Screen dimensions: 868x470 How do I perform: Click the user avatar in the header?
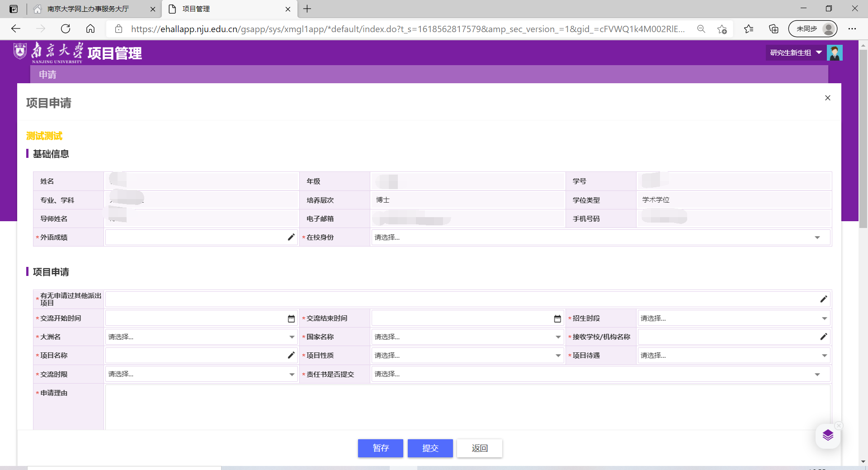pyautogui.click(x=835, y=53)
